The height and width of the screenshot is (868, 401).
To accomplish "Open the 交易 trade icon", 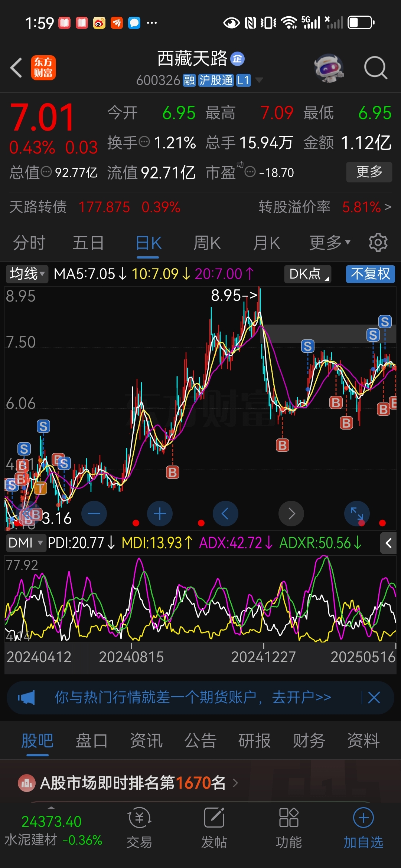I will point(139,828).
